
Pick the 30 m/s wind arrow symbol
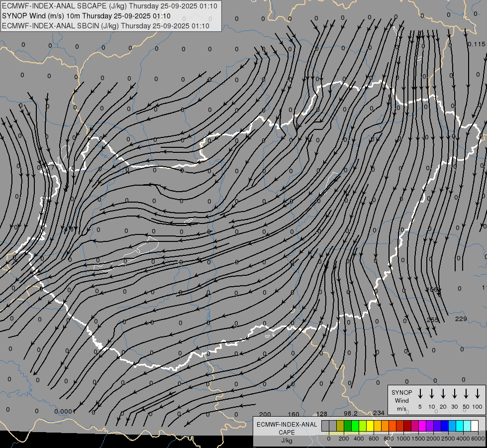(455, 394)
